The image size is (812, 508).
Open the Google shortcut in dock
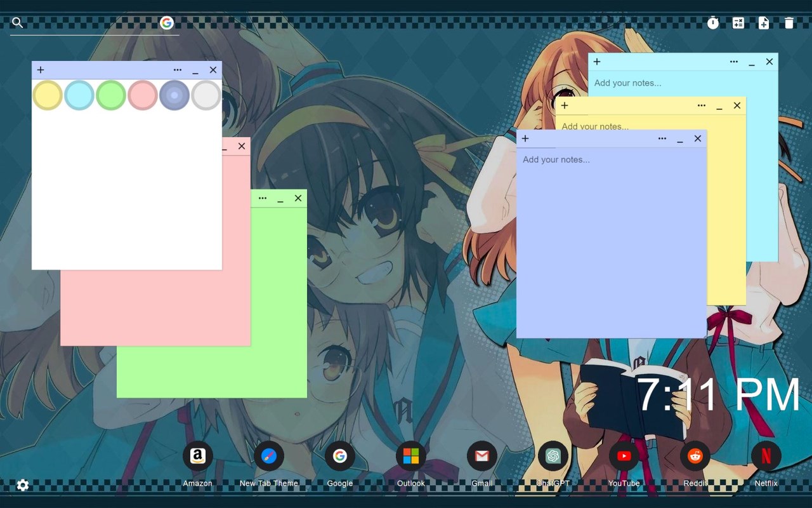point(339,456)
